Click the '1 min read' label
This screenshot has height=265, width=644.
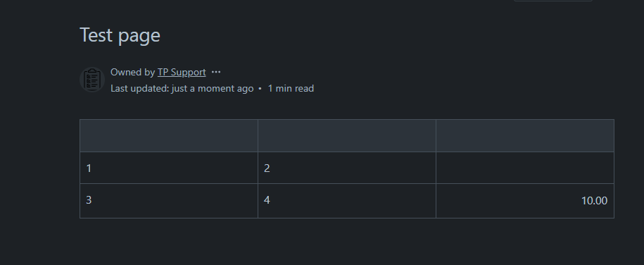291,89
